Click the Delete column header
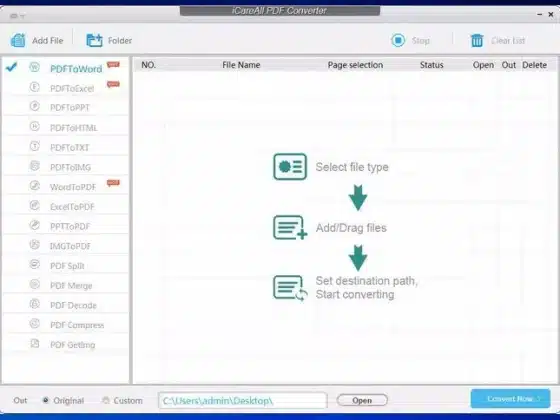 534,65
